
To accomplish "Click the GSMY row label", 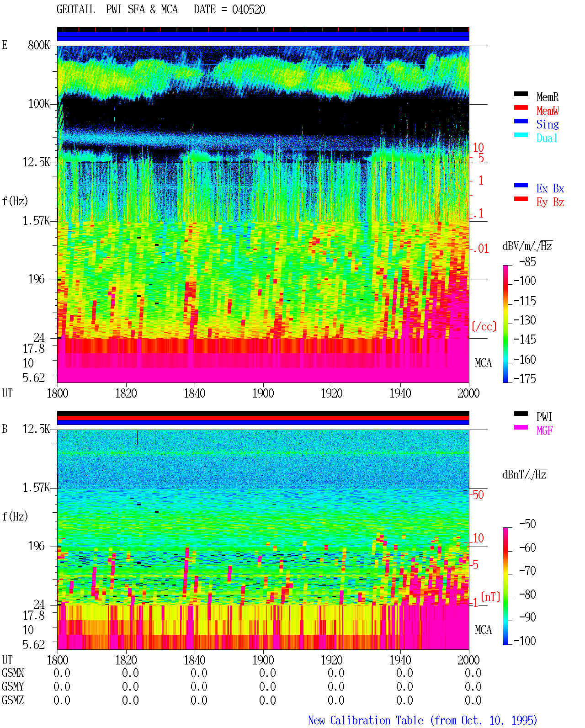I will 13,686.
